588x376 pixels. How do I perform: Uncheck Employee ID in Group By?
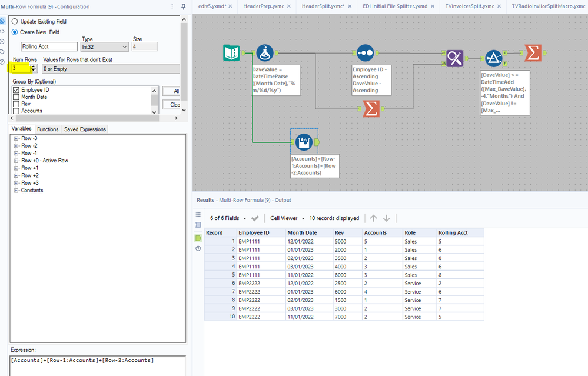pyautogui.click(x=16, y=90)
